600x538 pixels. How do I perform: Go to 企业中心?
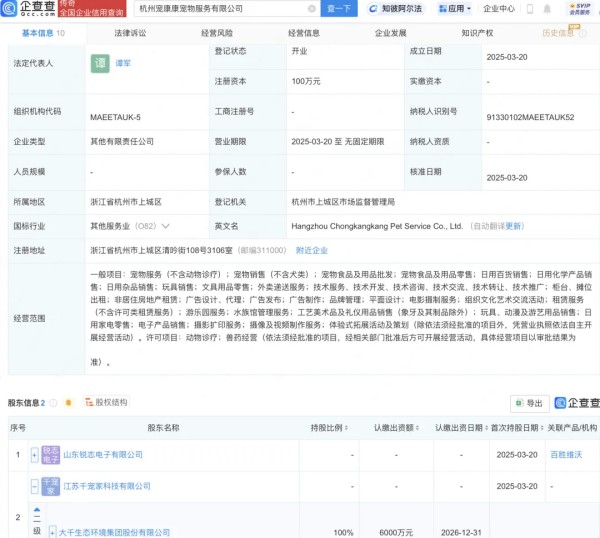tap(499, 8)
